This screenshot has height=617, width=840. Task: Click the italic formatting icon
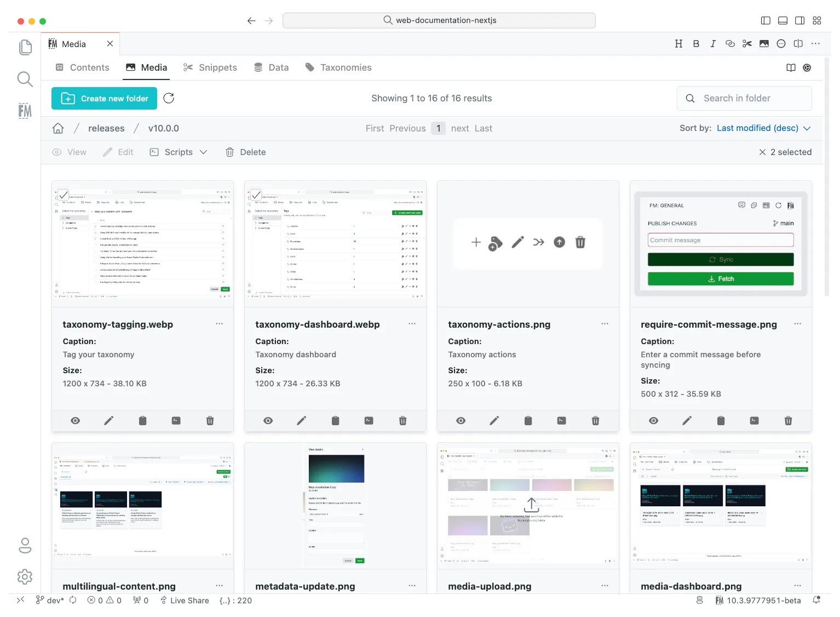tap(713, 44)
